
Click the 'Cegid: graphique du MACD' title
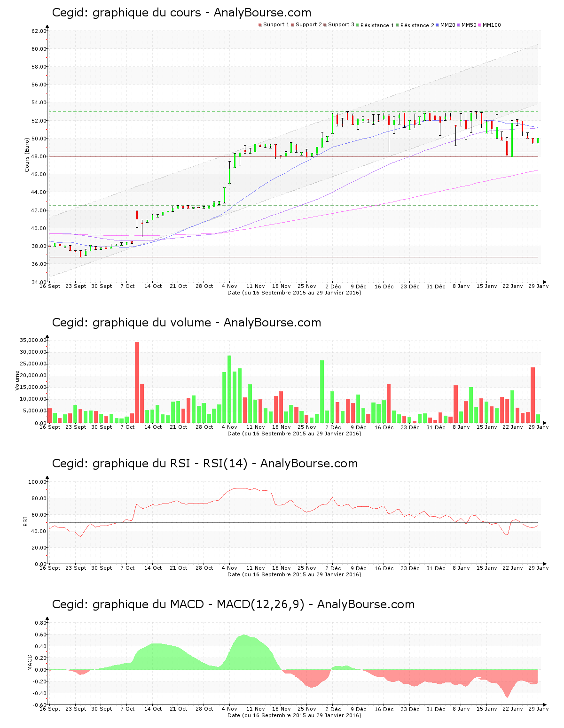[128, 604]
